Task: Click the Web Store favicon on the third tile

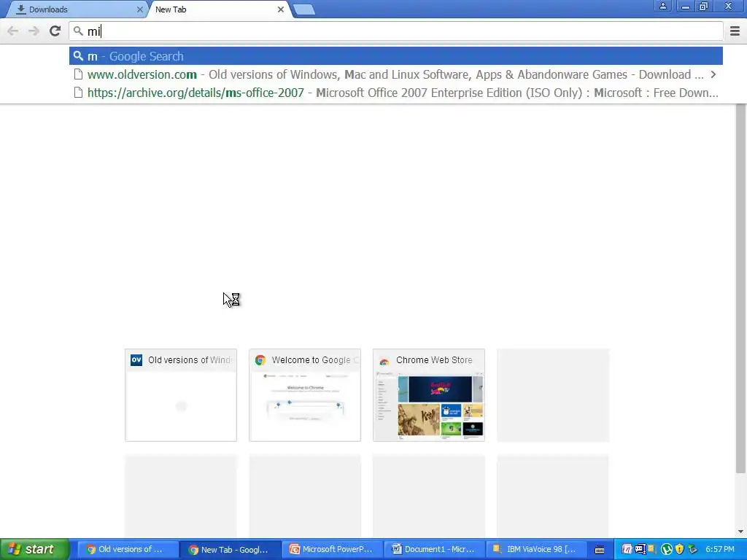Action: (384, 361)
